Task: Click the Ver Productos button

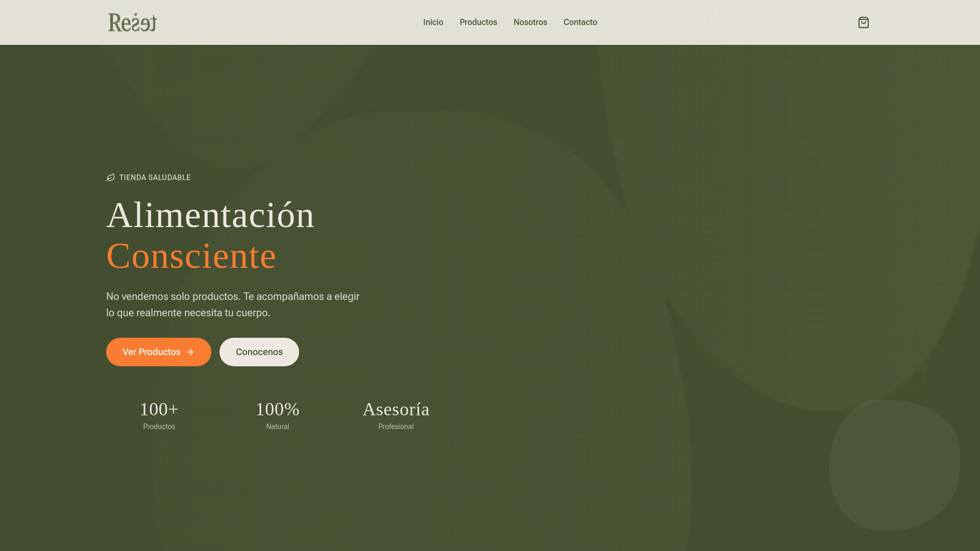Action: tap(159, 352)
